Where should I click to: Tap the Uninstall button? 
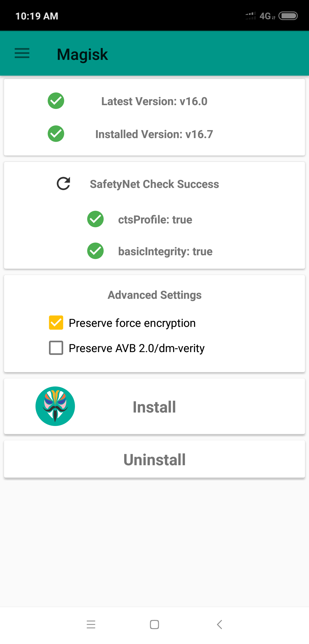(x=154, y=459)
